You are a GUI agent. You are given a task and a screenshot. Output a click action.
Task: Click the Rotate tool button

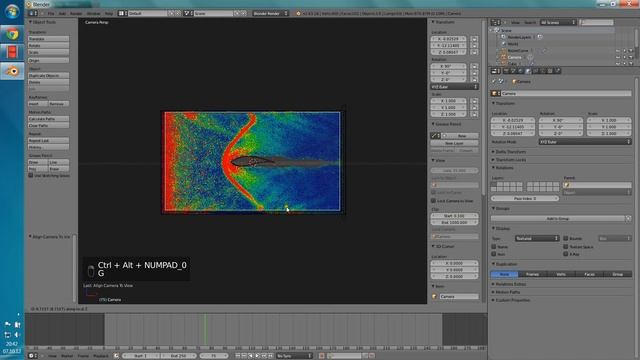click(48, 46)
